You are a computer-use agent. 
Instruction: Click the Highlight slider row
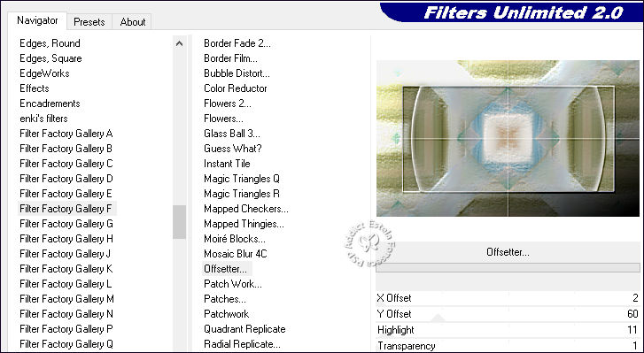click(x=508, y=330)
